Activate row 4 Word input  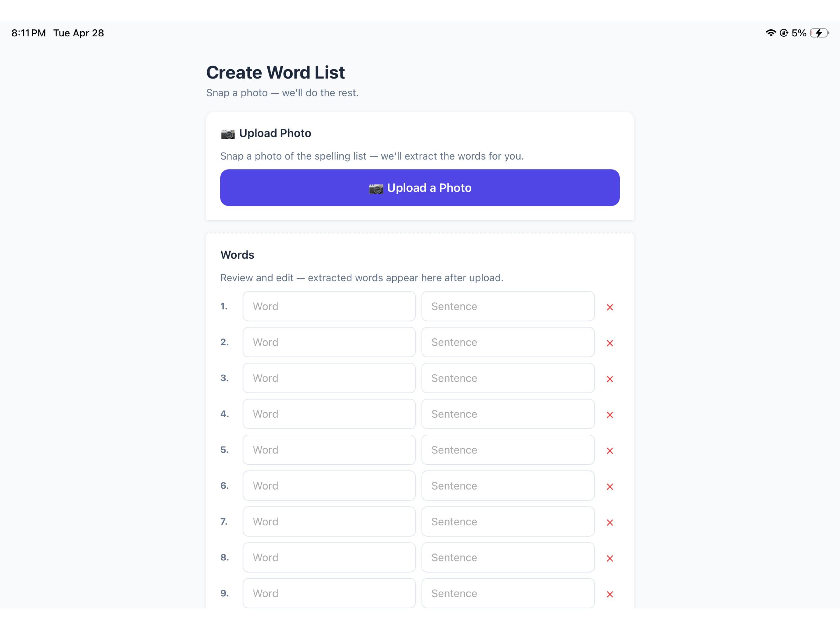[329, 414]
